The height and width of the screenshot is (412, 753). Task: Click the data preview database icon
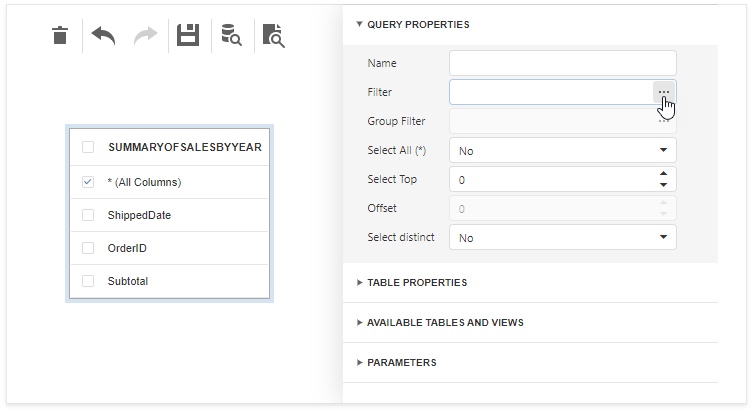click(231, 36)
